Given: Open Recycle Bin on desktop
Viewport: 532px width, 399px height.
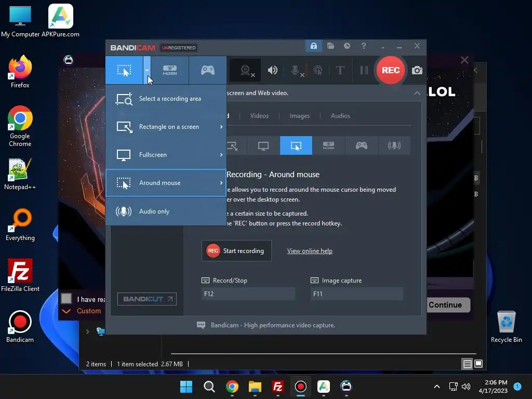Looking at the screenshot, I should click(x=506, y=327).
